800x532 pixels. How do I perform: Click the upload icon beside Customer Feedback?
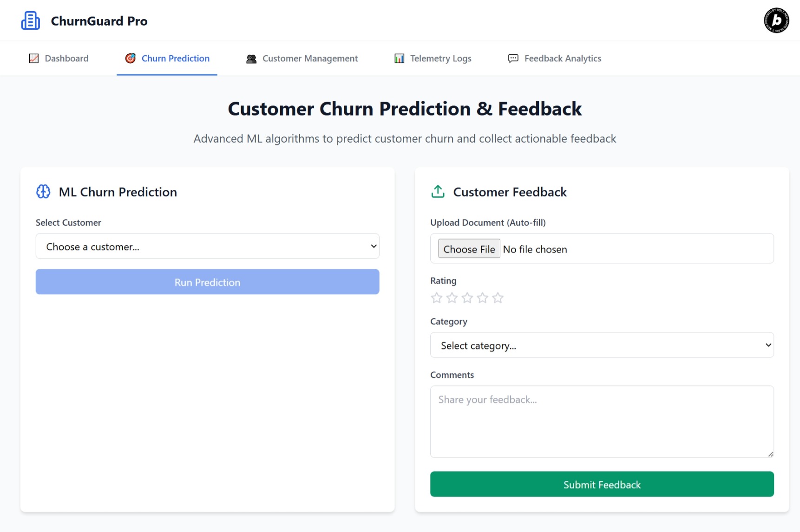[438, 192]
